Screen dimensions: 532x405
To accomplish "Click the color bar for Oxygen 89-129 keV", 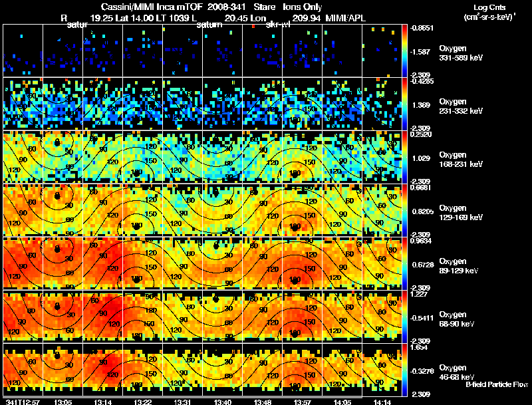I will click(404, 264).
